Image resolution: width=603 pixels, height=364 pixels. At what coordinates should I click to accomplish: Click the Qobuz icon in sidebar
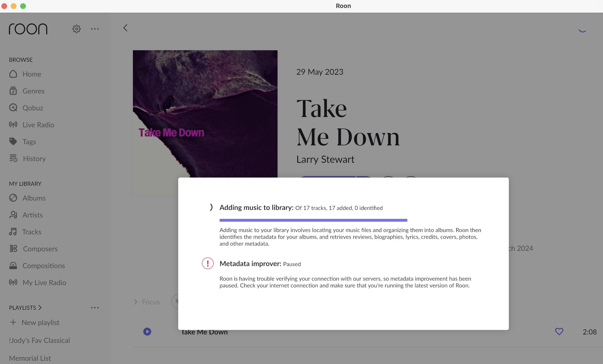coord(13,108)
